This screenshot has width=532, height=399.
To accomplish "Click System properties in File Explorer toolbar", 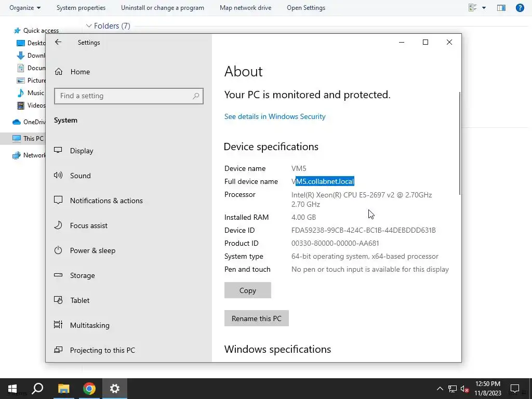I will pos(81,8).
